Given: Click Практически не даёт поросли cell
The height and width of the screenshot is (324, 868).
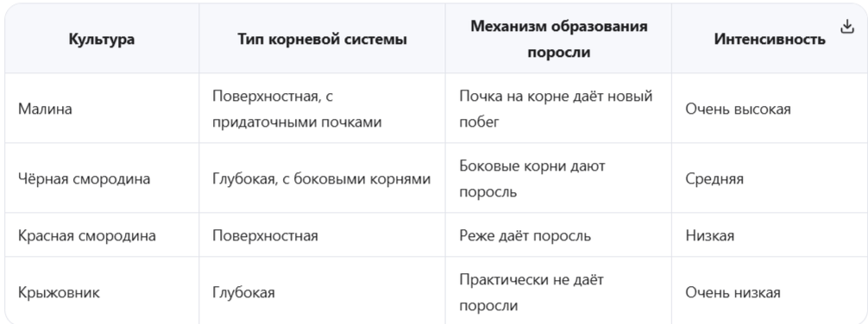Looking at the screenshot, I should coord(531,292).
